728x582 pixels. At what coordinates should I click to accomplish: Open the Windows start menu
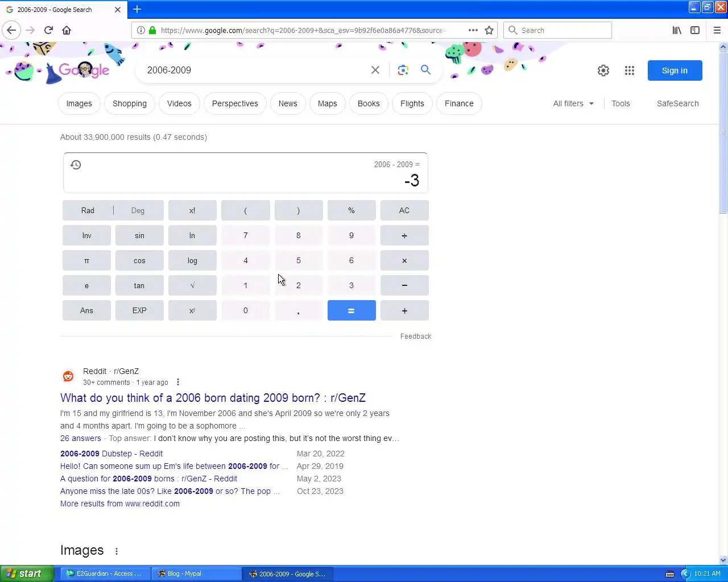coord(27,573)
